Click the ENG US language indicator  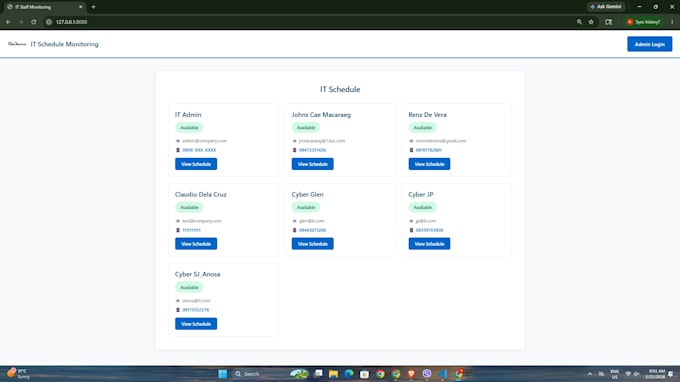tap(615, 374)
